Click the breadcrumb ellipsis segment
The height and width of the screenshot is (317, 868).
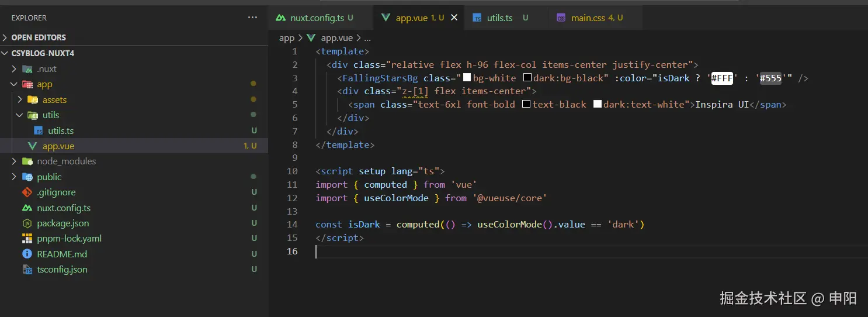(367, 38)
